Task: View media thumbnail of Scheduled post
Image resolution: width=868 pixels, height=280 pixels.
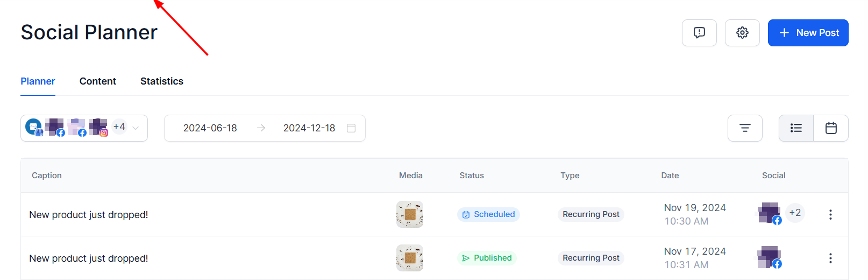Action: pyautogui.click(x=410, y=214)
